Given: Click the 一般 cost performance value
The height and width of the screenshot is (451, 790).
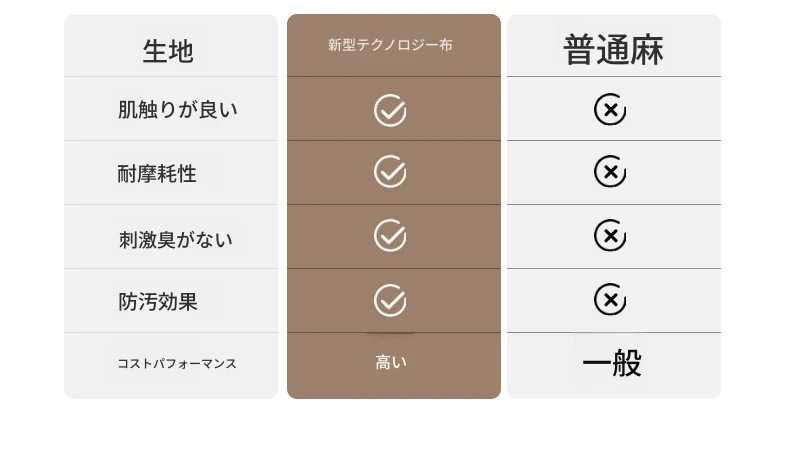Looking at the screenshot, I should (x=612, y=362).
